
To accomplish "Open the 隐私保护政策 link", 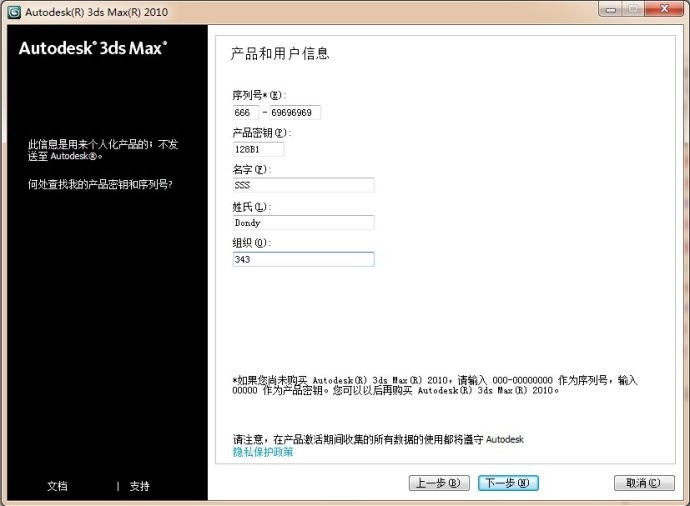I will pyautogui.click(x=263, y=452).
